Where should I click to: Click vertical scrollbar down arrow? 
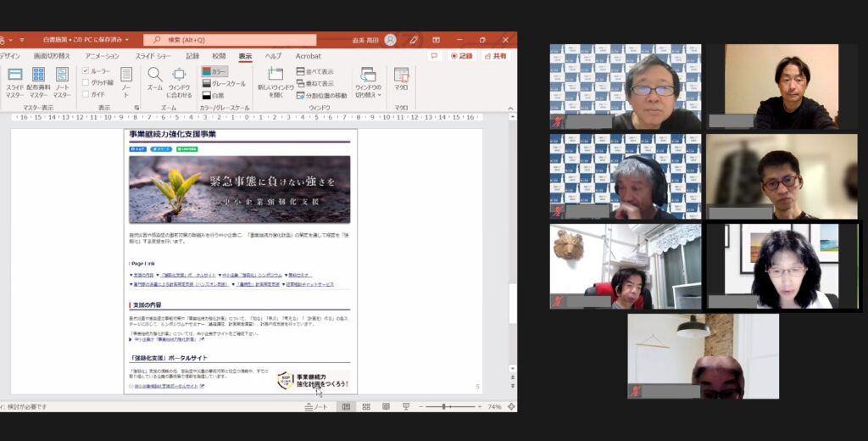coord(513,368)
